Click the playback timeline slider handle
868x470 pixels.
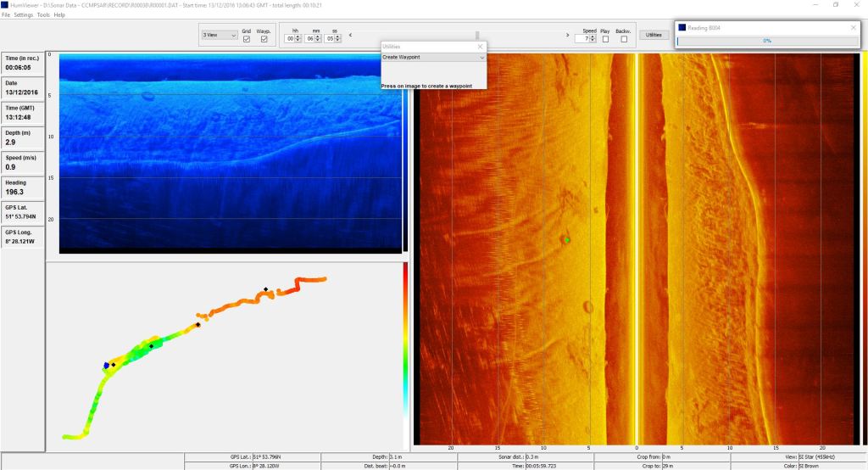point(478,35)
